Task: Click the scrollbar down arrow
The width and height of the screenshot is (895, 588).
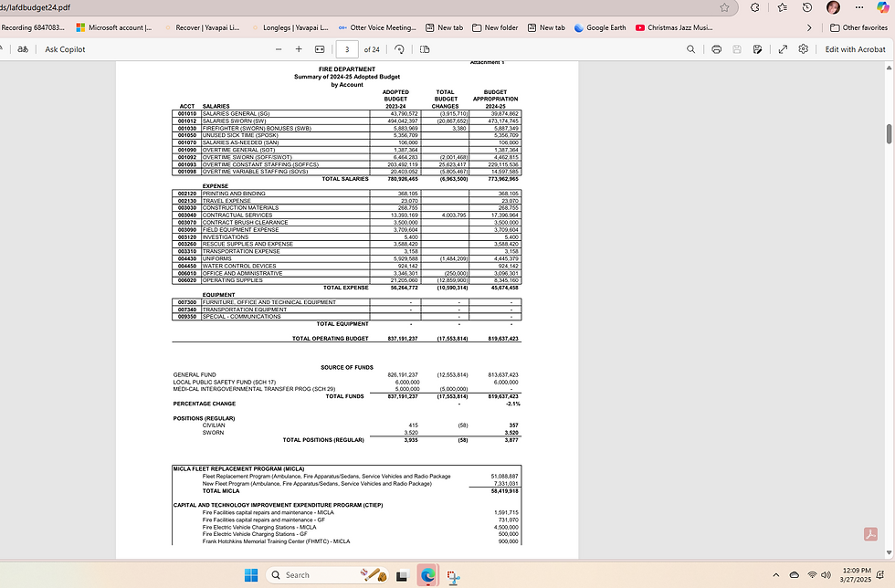Action: click(x=889, y=552)
